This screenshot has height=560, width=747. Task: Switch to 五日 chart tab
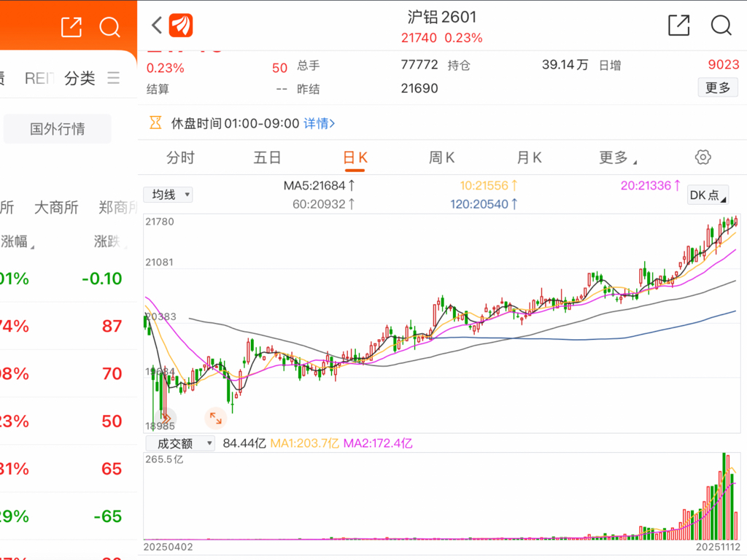point(267,157)
